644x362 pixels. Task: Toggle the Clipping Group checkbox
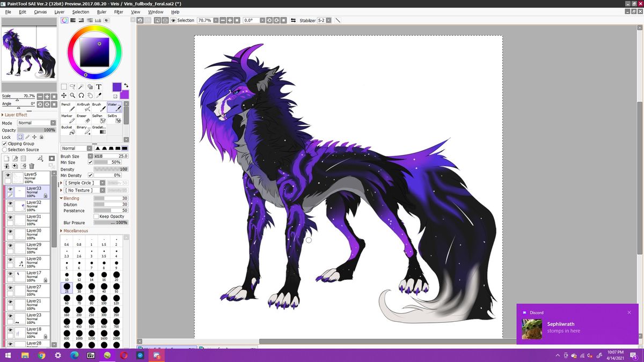coord(5,144)
